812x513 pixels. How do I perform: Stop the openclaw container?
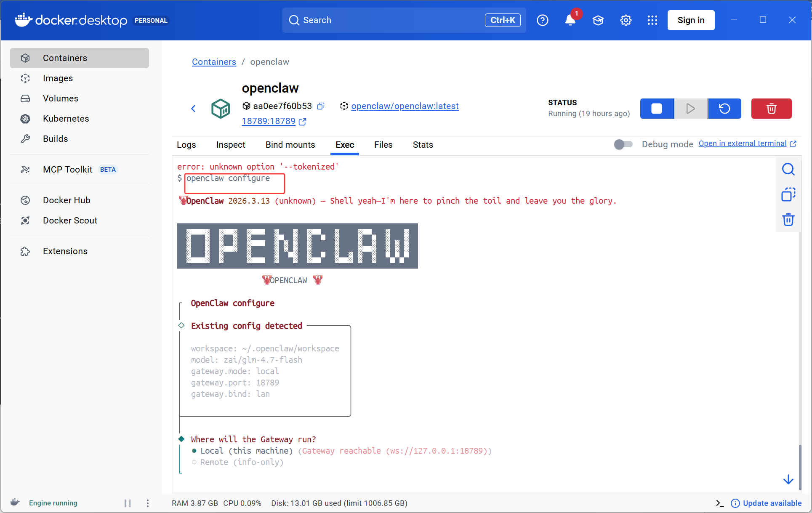pyautogui.click(x=657, y=109)
